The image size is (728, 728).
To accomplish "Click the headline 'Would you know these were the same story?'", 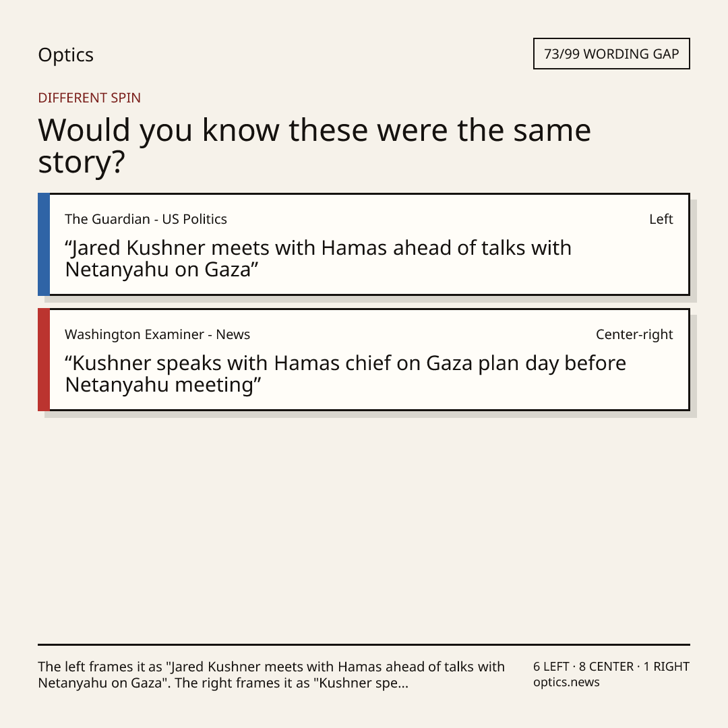I will (314, 146).
